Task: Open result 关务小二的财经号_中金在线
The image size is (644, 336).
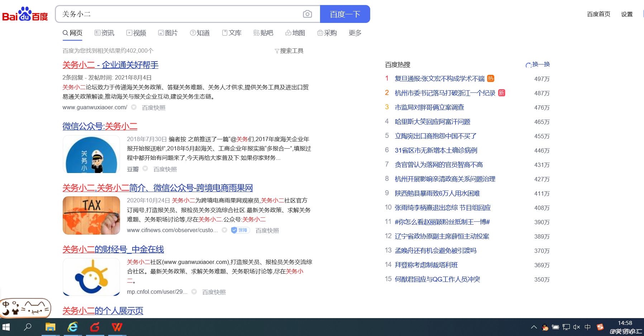Action: 113,249
